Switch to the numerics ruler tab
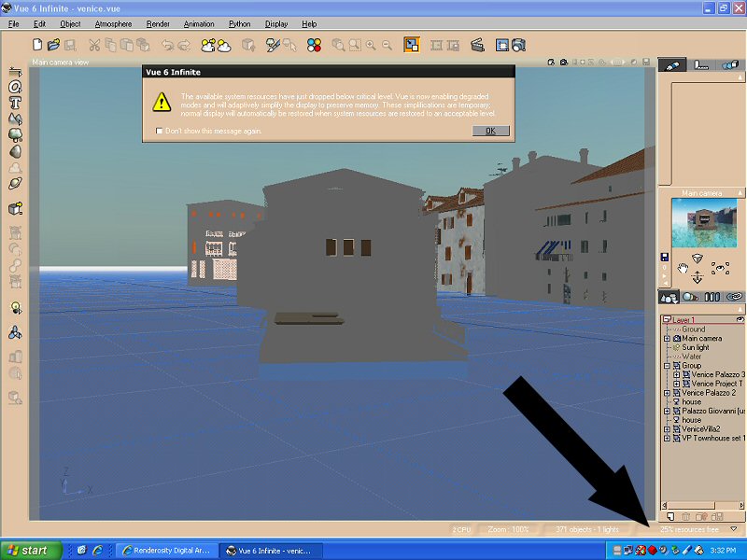This screenshot has height=560, width=747. [x=701, y=64]
